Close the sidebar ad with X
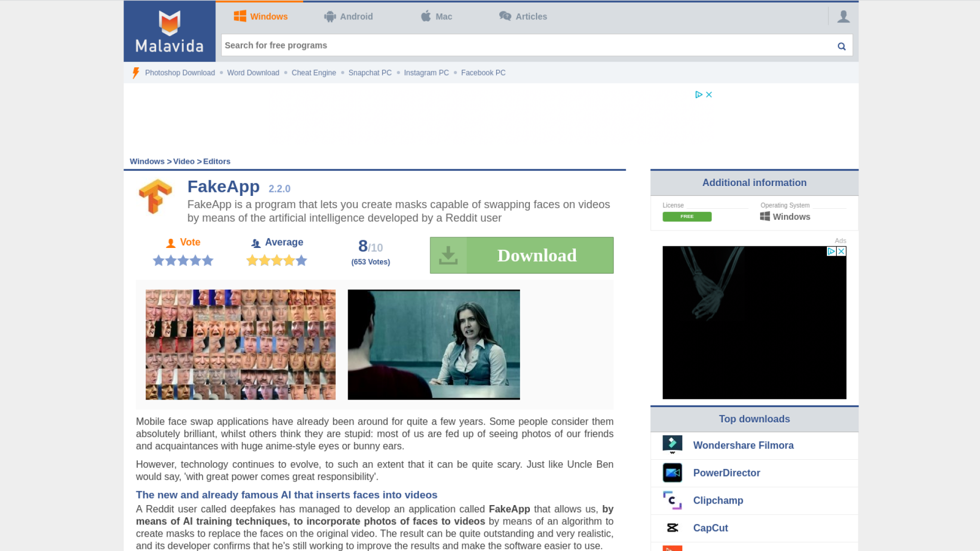 pyautogui.click(x=841, y=252)
